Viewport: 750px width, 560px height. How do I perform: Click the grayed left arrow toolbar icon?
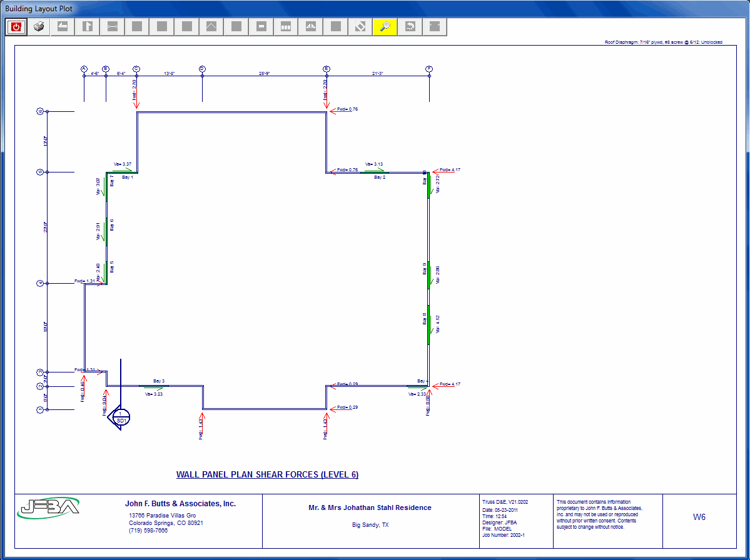pos(63,27)
